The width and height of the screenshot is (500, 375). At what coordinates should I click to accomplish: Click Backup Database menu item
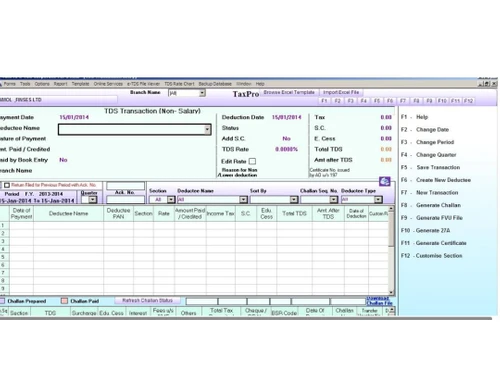point(215,84)
